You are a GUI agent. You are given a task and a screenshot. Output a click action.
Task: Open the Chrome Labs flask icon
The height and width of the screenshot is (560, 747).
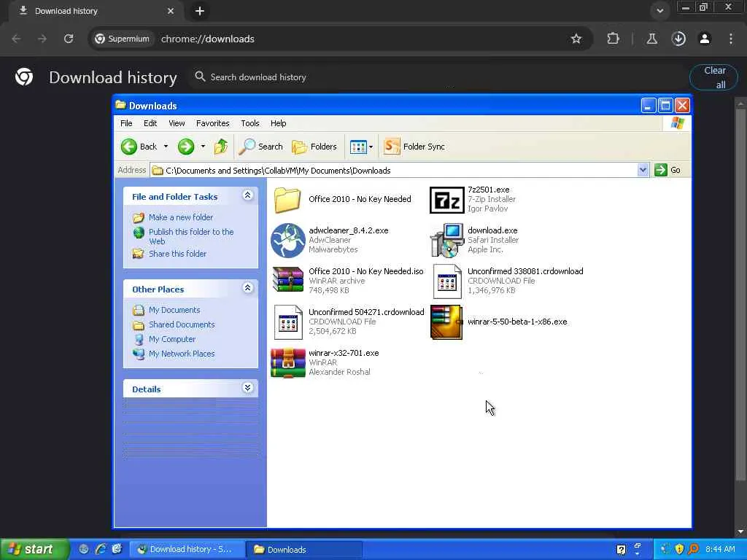click(x=651, y=39)
